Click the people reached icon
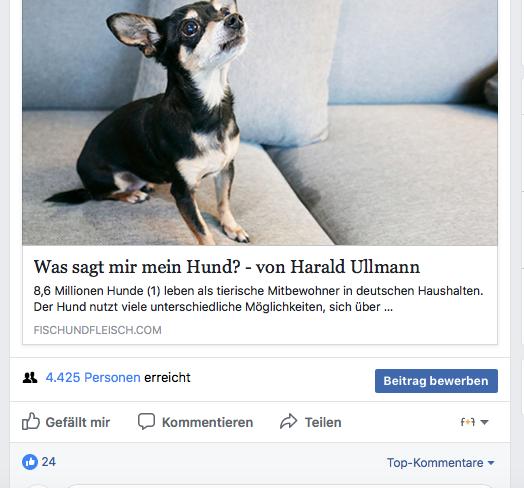 click(30, 378)
